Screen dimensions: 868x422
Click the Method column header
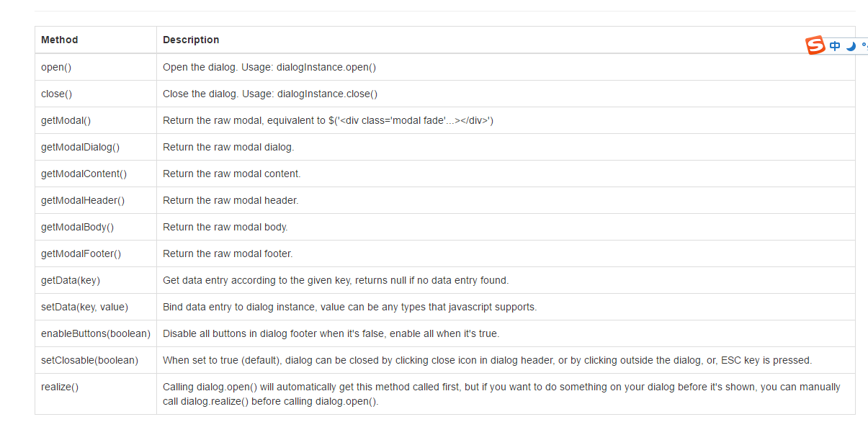(x=60, y=40)
